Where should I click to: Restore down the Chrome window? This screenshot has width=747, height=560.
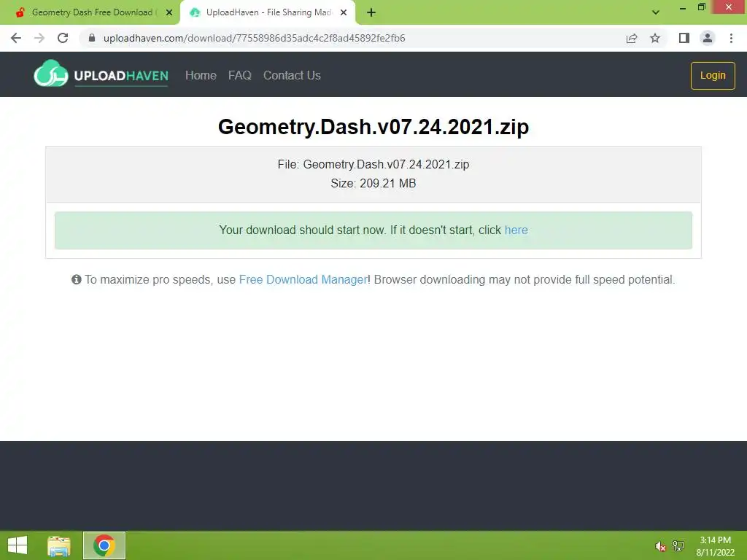(702, 7)
